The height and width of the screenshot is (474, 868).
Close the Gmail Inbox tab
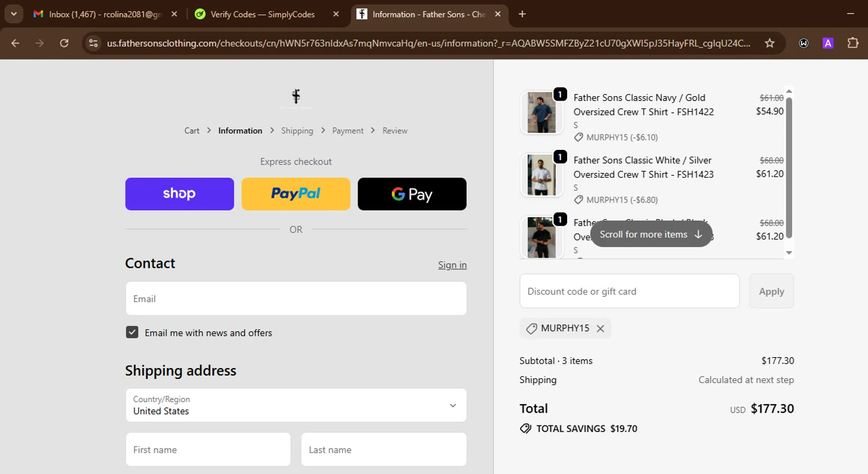[x=174, y=14]
